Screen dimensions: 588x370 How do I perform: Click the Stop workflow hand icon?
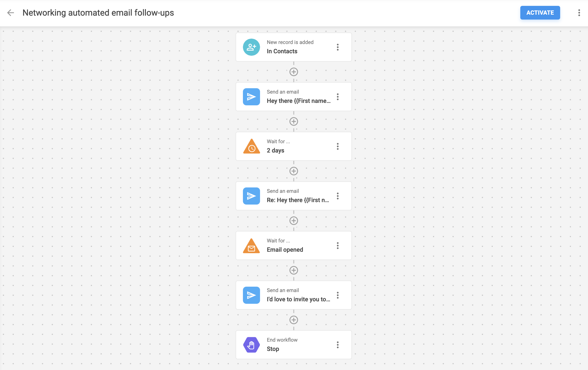(x=251, y=344)
